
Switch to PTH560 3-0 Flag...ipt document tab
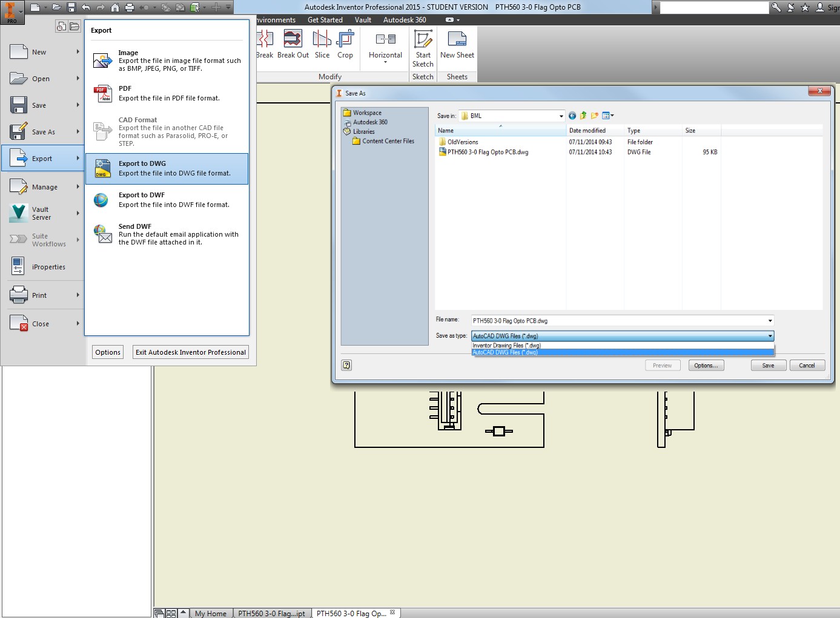pyautogui.click(x=271, y=613)
